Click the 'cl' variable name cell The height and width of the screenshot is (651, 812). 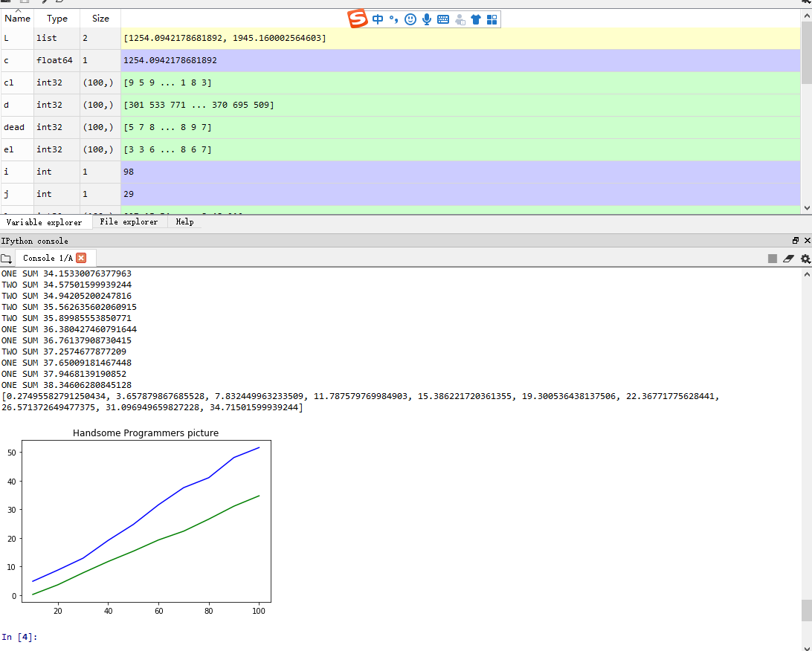17,82
